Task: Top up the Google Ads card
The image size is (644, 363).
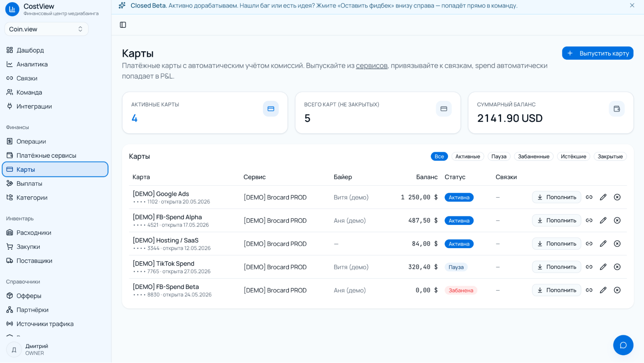Action: tap(556, 197)
